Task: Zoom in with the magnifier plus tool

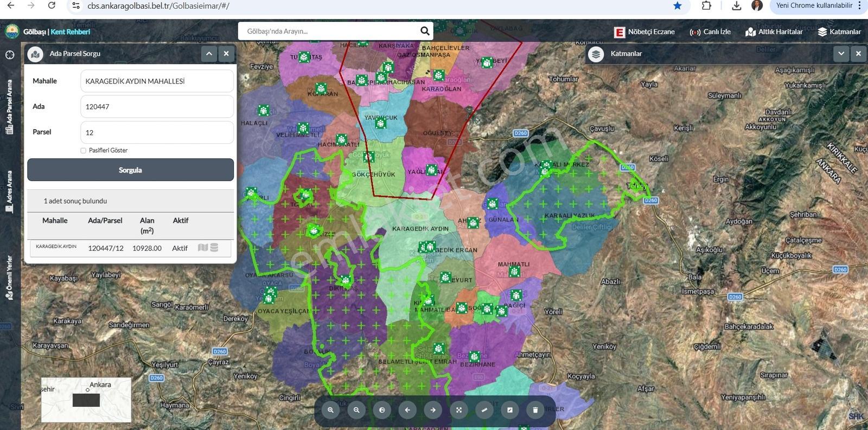Action: pos(330,410)
